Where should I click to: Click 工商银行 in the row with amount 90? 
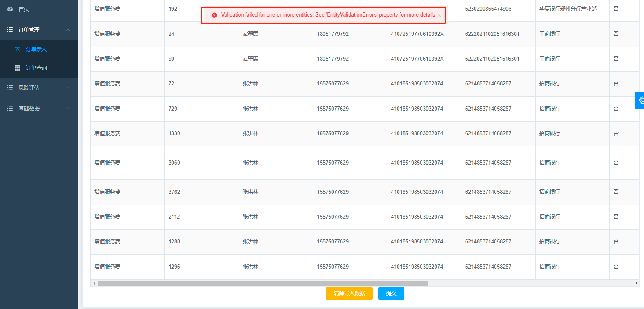(x=550, y=59)
